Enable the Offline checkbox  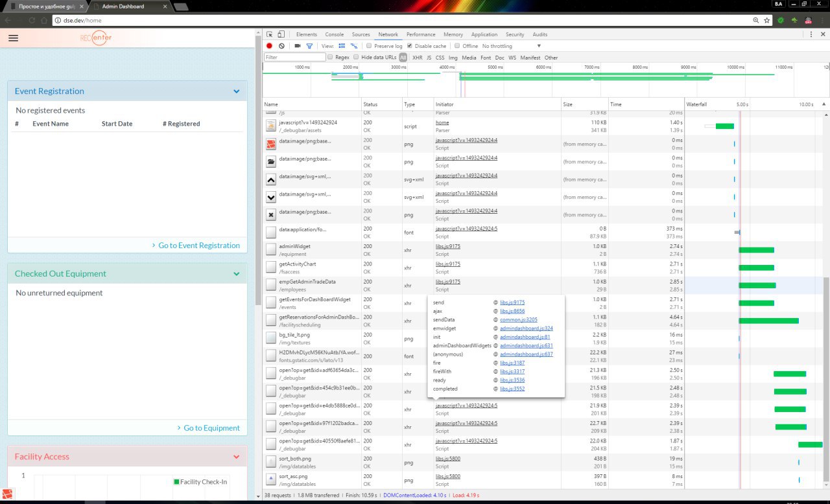coord(457,46)
